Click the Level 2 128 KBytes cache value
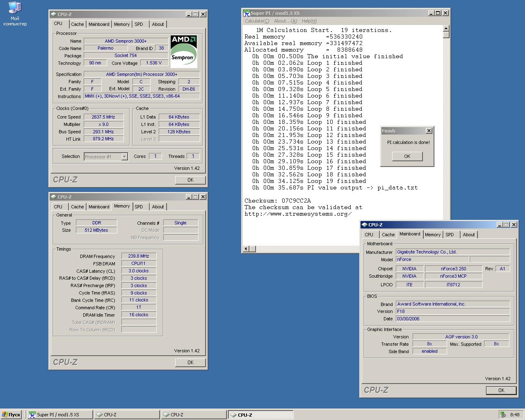This screenshot has width=525, height=420. [x=179, y=132]
